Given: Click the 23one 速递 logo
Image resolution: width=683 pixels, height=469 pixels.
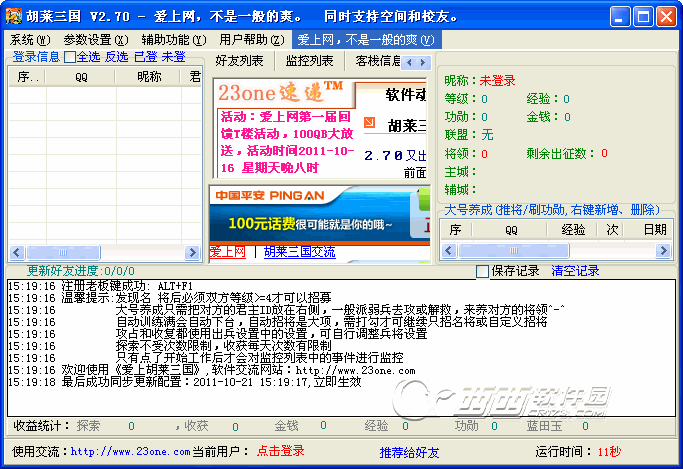Looking at the screenshot, I should (x=281, y=92).
